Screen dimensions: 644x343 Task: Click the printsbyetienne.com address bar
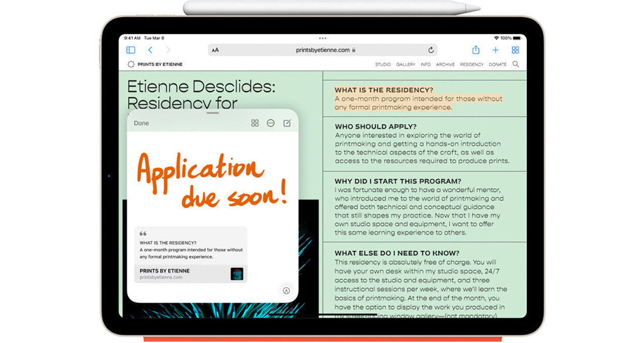click(323, 50)
